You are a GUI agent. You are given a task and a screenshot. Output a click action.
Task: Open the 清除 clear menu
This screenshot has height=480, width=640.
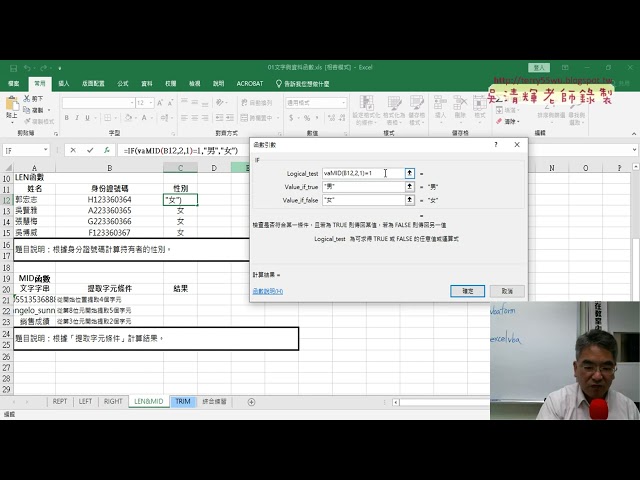point(508,122)
